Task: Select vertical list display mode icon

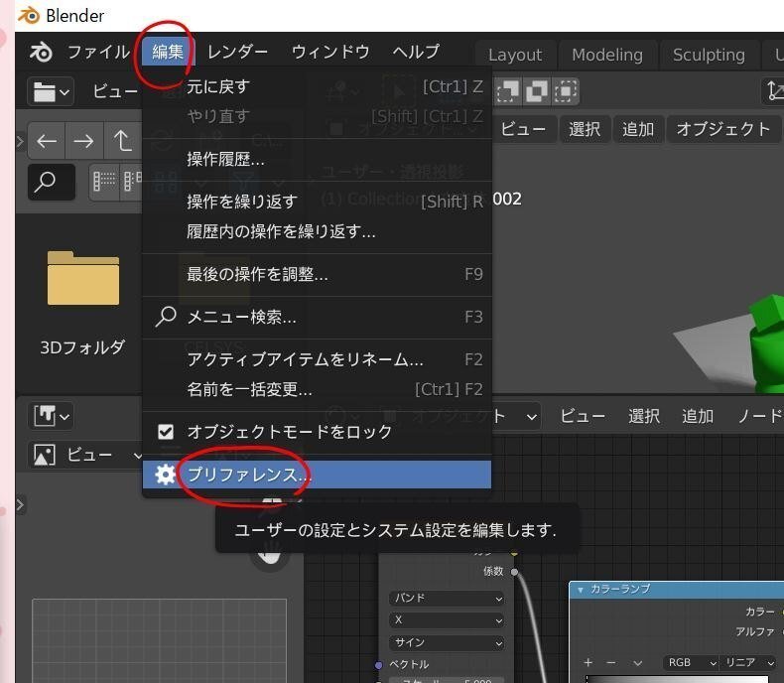Action: [x=104, y=182]
